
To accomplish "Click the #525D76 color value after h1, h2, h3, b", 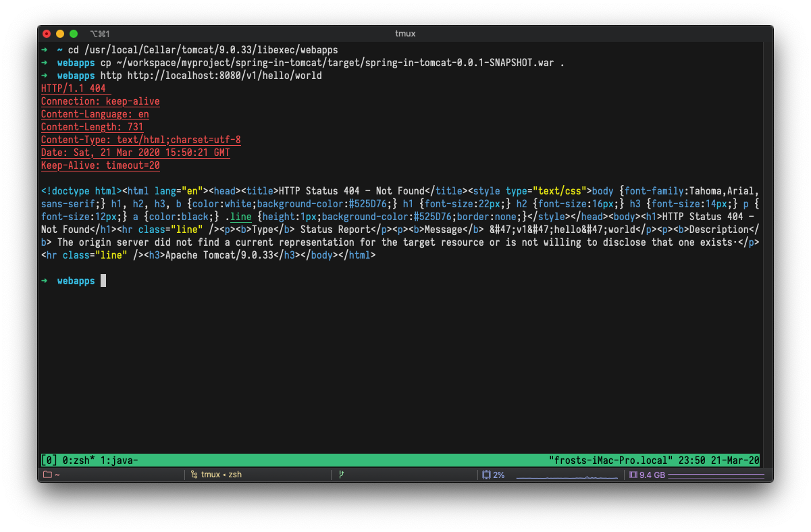I will [x=368, y=204].
